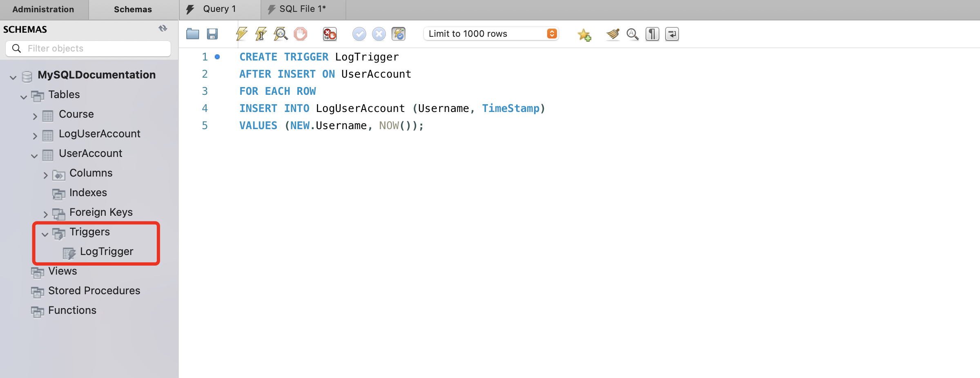Collapse the Triggers folder

(45, 234)
